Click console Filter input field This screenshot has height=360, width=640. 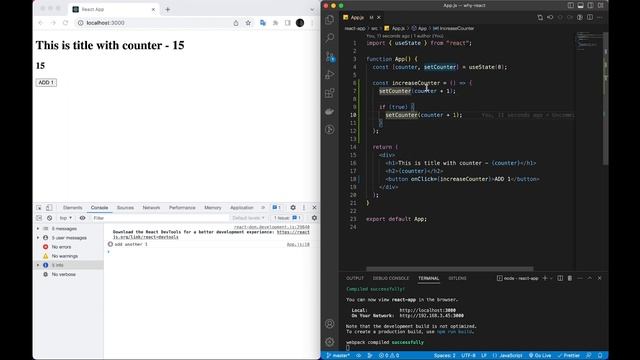point(159,218)
